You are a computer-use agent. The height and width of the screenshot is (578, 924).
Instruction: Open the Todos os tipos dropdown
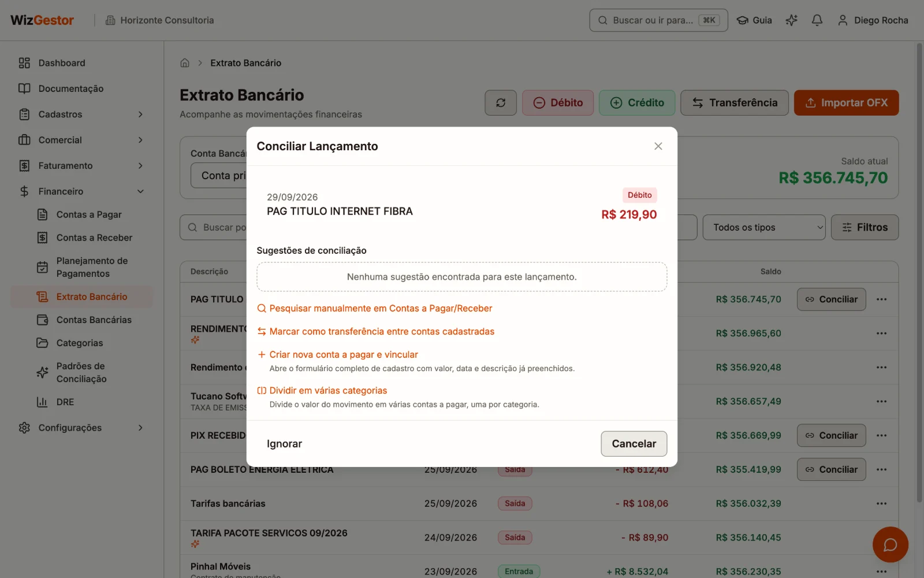(764, 228)
